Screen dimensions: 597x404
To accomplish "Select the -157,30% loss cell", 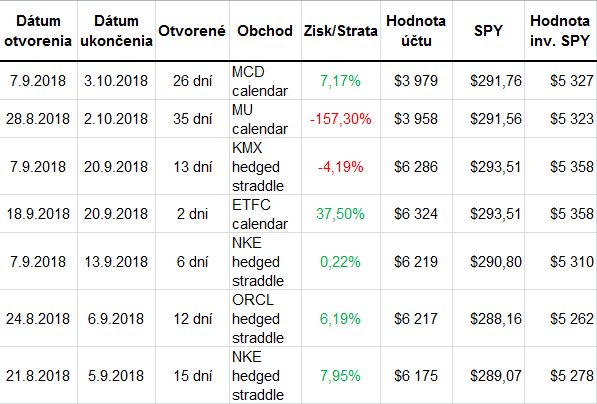I will [x=341, y=119].
